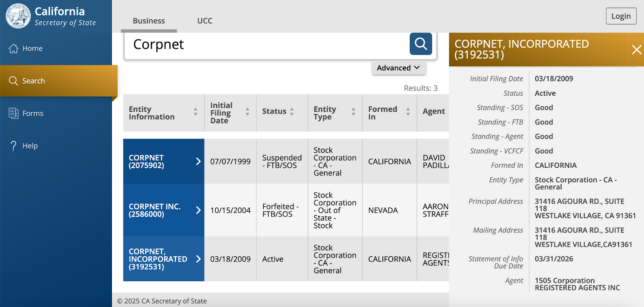Sort by Initial Filing Date column arrows
644x307 pixels.
coord(248,111)
